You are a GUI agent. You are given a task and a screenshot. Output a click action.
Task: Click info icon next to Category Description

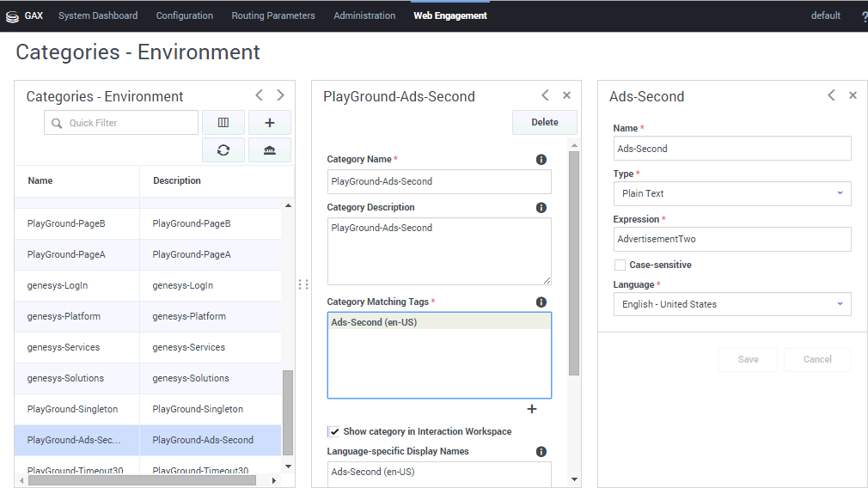click(x=541, y=208)
